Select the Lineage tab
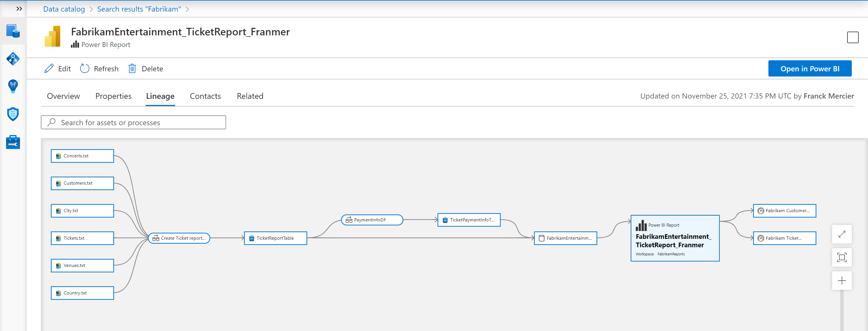Screen dimensions: 868x331 point(160,96)
